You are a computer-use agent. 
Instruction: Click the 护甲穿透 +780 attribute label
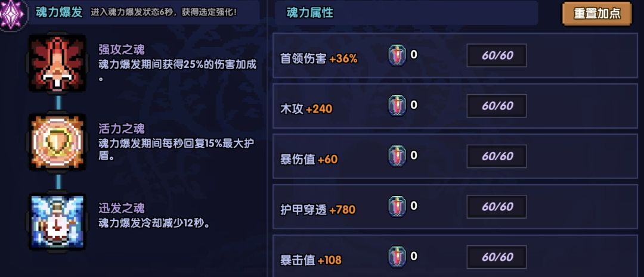point(317,210)
